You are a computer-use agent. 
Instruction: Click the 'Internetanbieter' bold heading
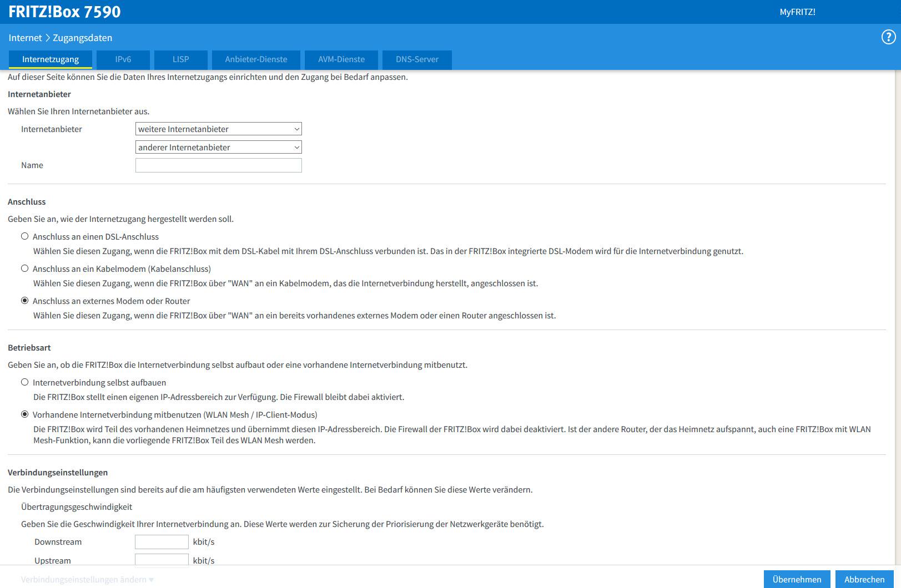(x=39, y=94)
